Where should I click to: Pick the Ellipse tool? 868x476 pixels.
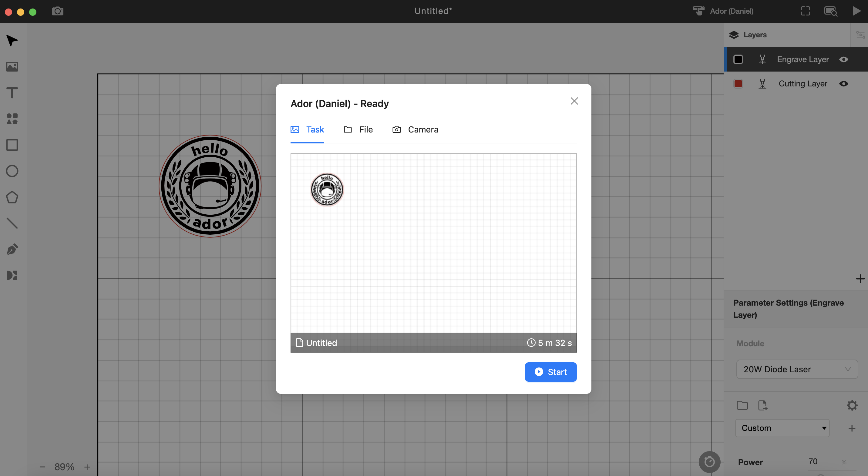click(x=12, y=171)
